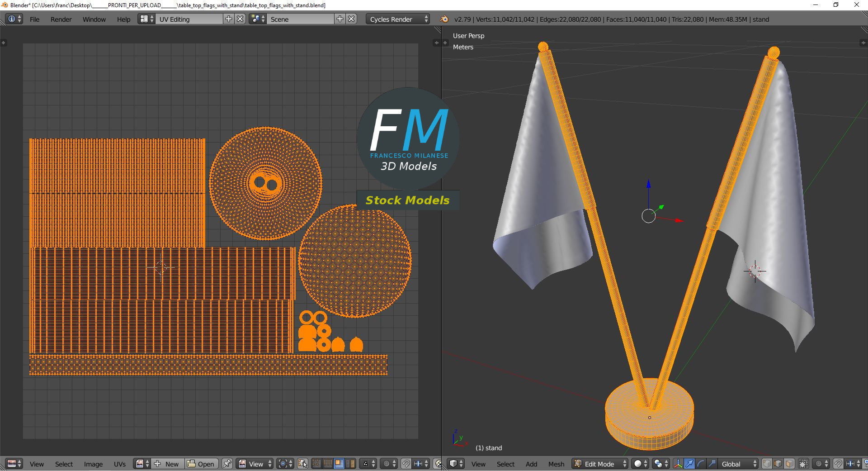This screenshot has height=471, width=868.
Task: Open the 3D View's View menu
Action: coord(478,464)
